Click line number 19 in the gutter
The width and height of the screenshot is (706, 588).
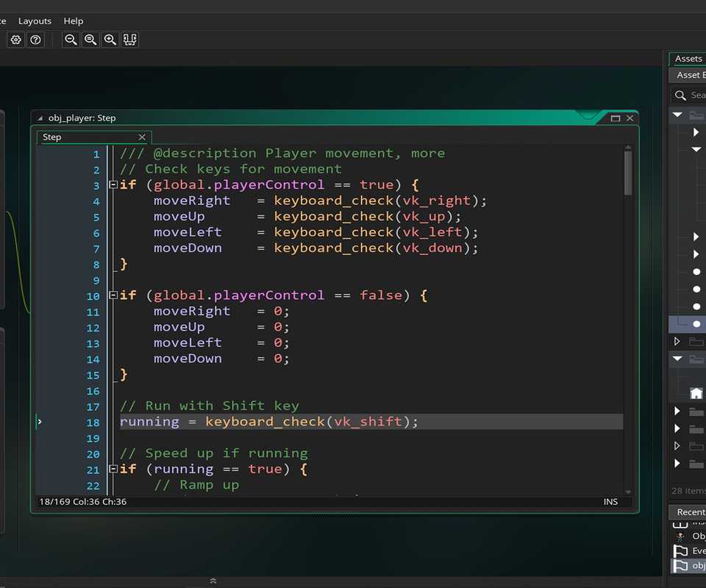(93, 439)
